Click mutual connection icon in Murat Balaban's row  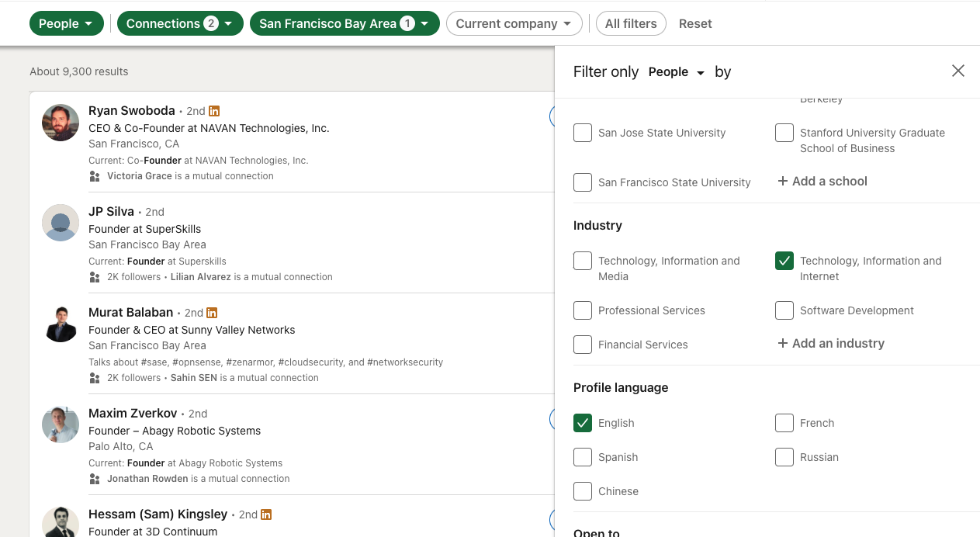[x=95, y=378]
